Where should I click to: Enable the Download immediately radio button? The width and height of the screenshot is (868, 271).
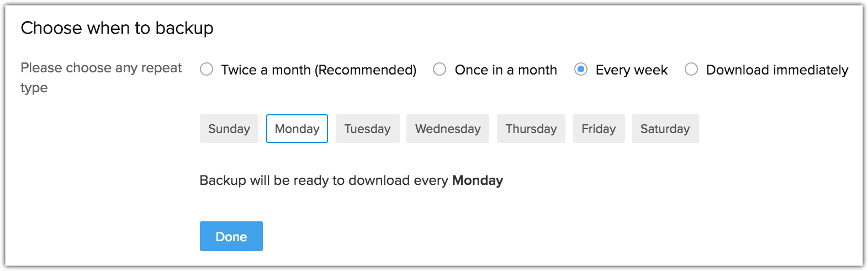point(691,70)
